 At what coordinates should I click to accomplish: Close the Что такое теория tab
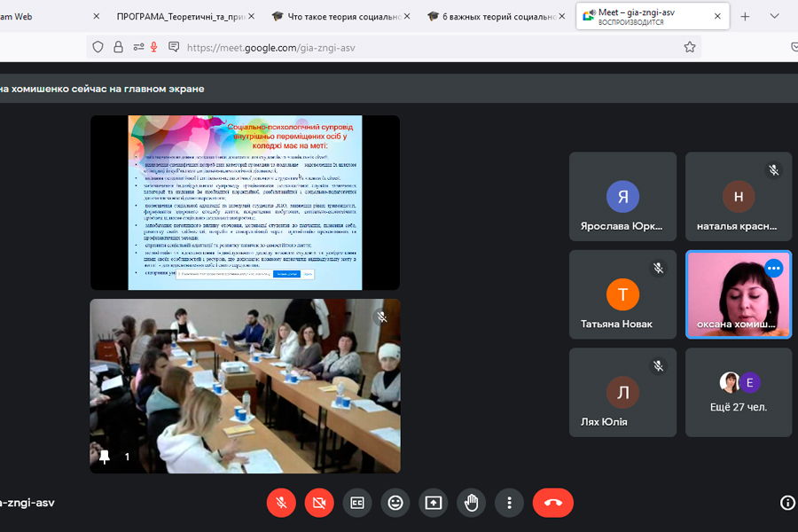(x=407, y=16)
